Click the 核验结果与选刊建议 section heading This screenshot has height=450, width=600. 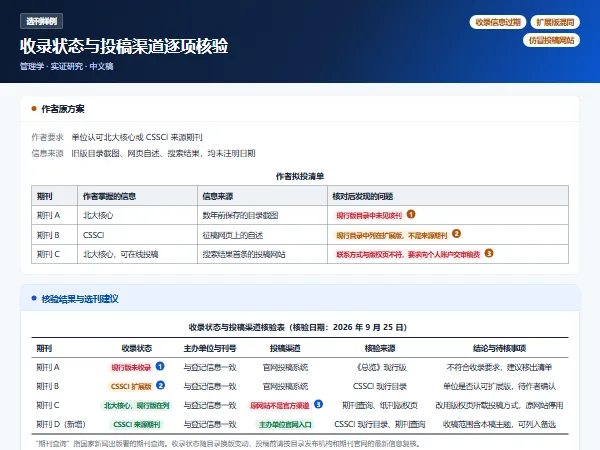click(80, 299)
